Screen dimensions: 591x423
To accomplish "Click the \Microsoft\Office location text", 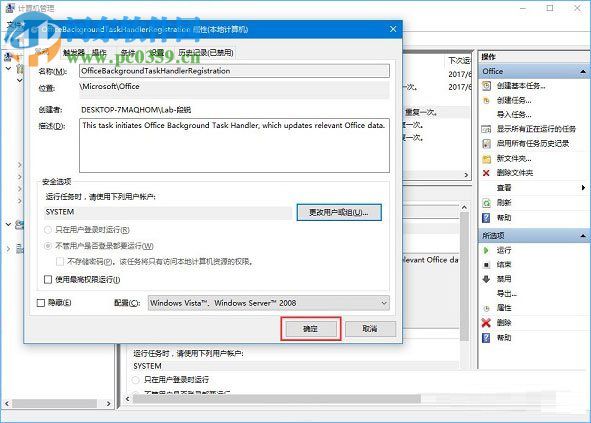I will (x=110, y=86).
